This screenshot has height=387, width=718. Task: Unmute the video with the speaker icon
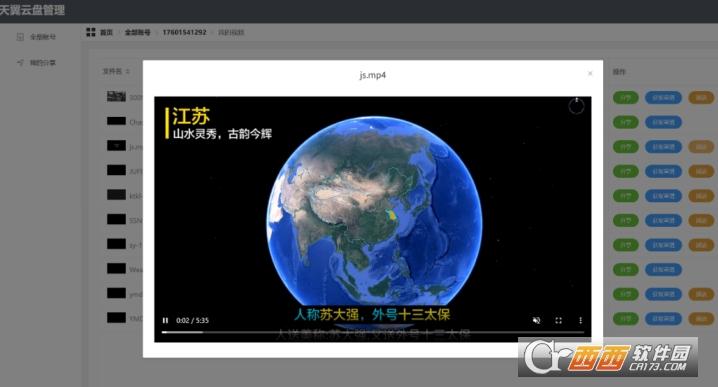(x=537, y=320)
